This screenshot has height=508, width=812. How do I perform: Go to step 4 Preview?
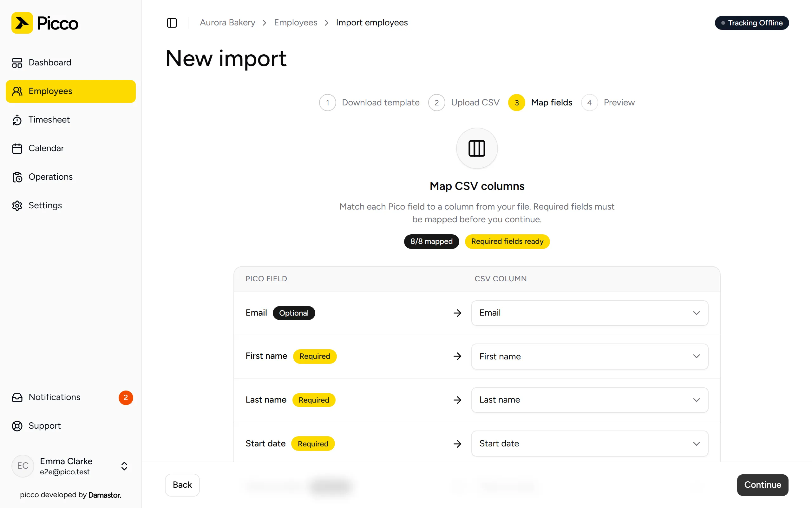coord(608,103)
